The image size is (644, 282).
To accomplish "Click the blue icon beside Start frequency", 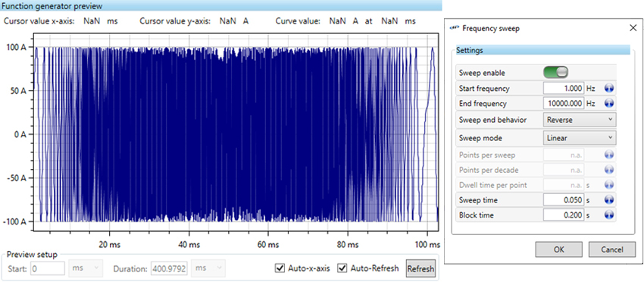I will coord(608,89).
